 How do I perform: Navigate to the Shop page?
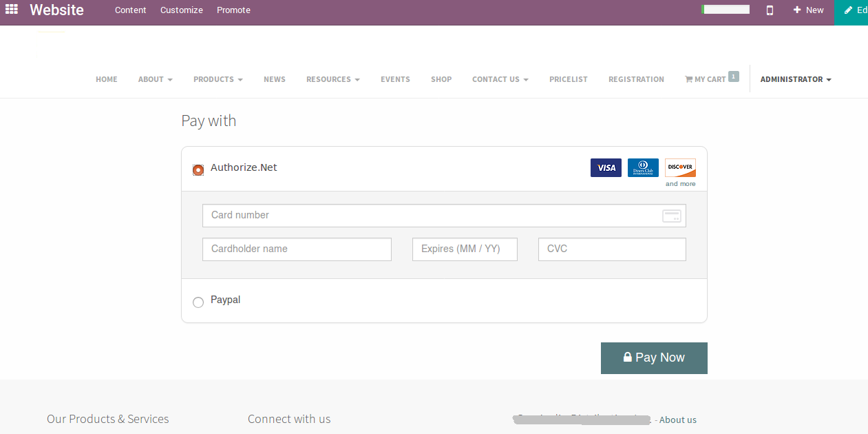point(441,79)
